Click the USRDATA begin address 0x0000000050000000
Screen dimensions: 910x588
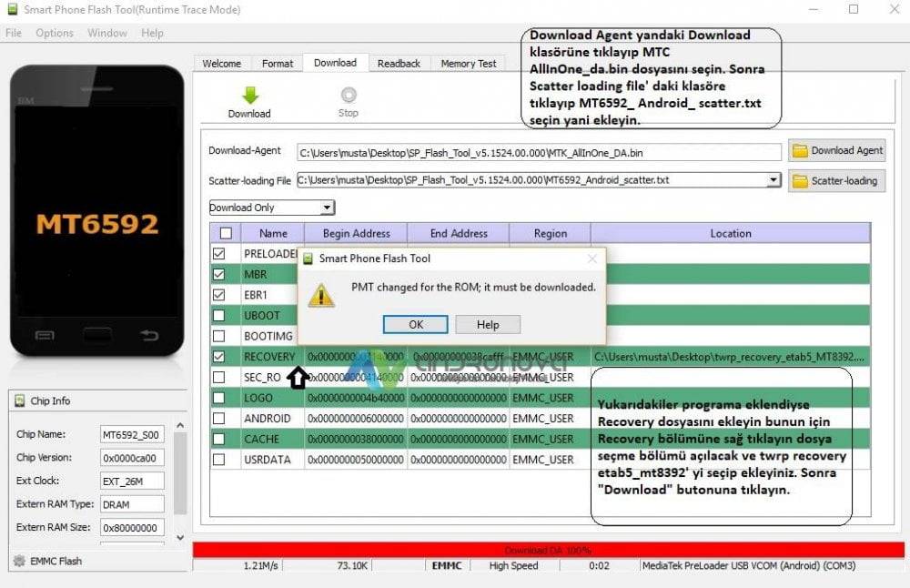tap(356, 460)
